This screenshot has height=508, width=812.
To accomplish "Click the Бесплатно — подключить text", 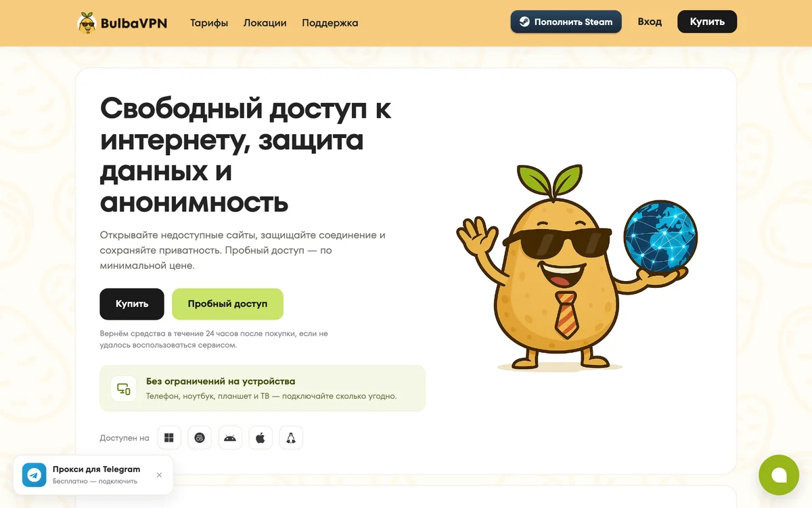I will point(95,482).
